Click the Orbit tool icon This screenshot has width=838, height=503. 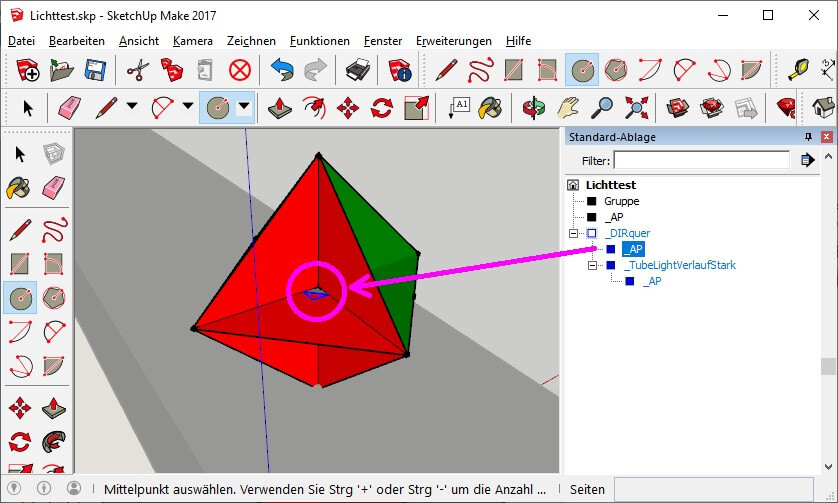pyautogui.click(x=533, y=108)
